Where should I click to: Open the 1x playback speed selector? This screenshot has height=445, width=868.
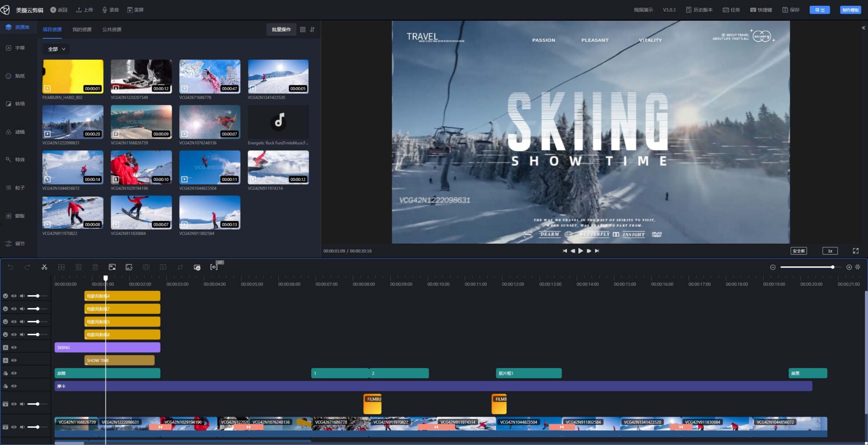point(830,251)
